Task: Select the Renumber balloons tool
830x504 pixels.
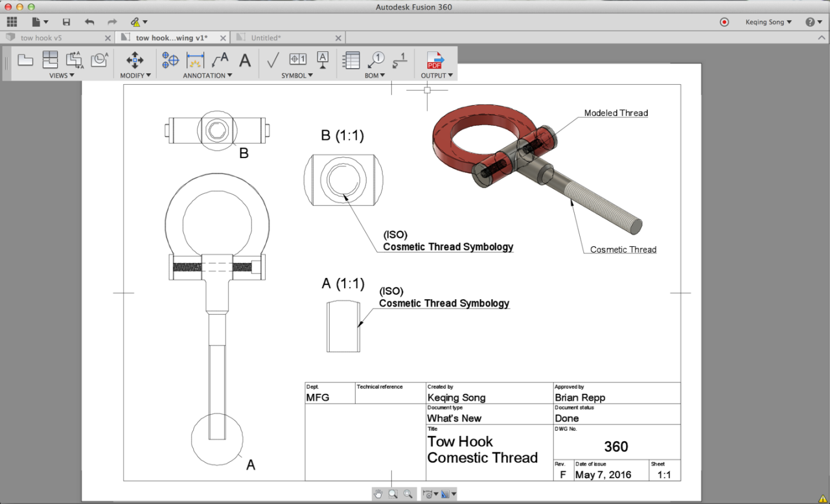Action: coord(400,60)
